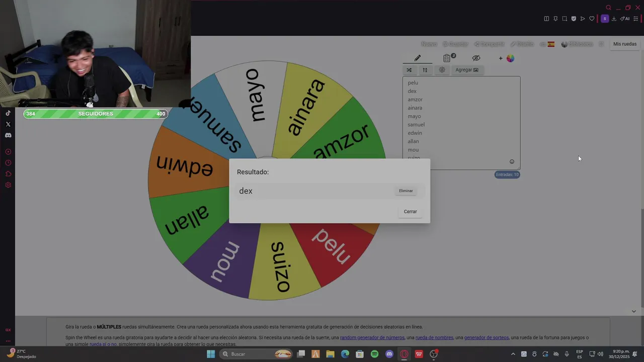Click the emoji smiley in entries box
644x362 pixels.
512,162
